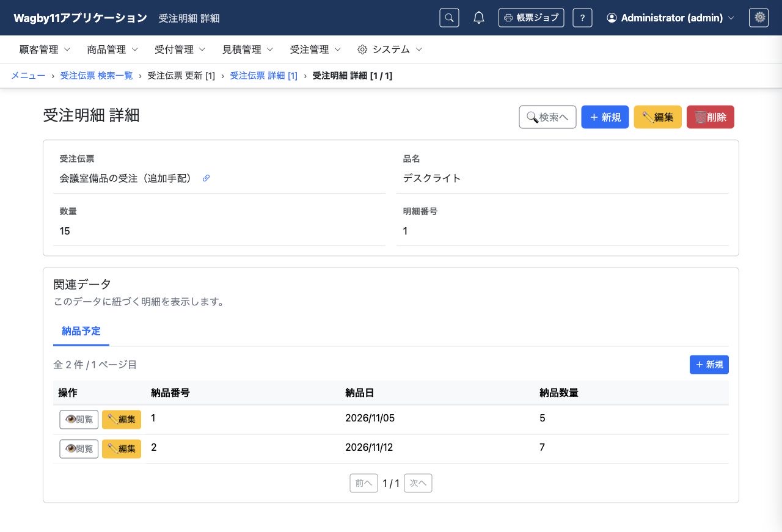Edit delivery row 2026/11/12 with 編集
This screenshot has height=532, width=782.
point(122,449)
